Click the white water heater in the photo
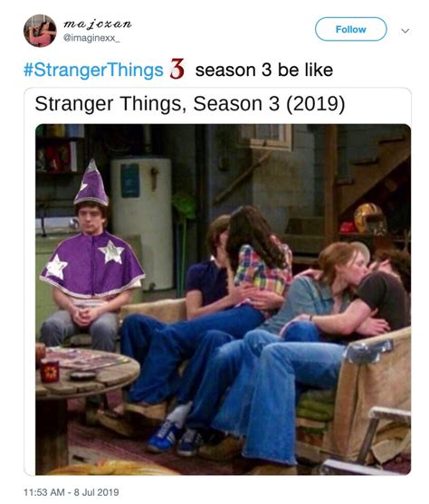This screenshot has width=429, height=504. click(x=142, y=223)
